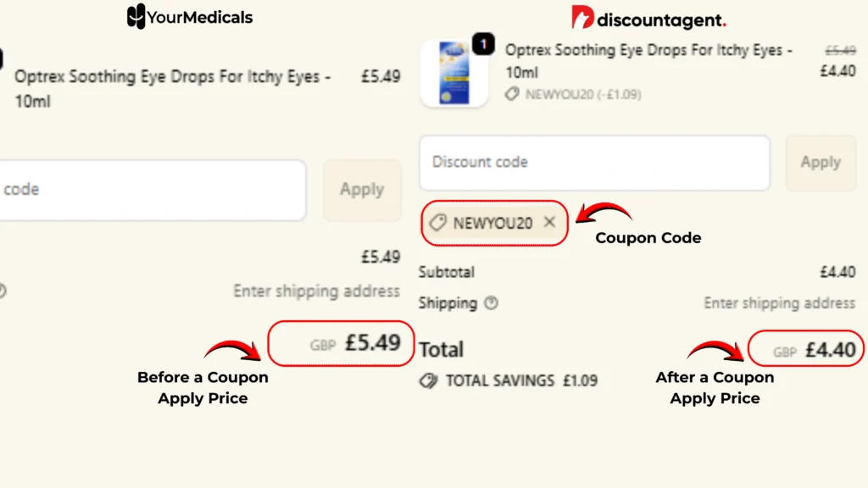The width and height of the screenshot is (868, 488).
Task: Click the red arrow pointing to £4.40 total
Action: pos(715,350)
